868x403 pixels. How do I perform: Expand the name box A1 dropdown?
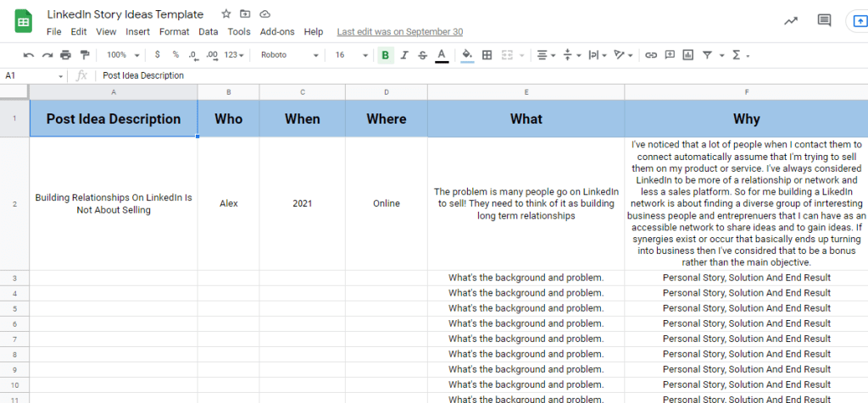point(60,76)
